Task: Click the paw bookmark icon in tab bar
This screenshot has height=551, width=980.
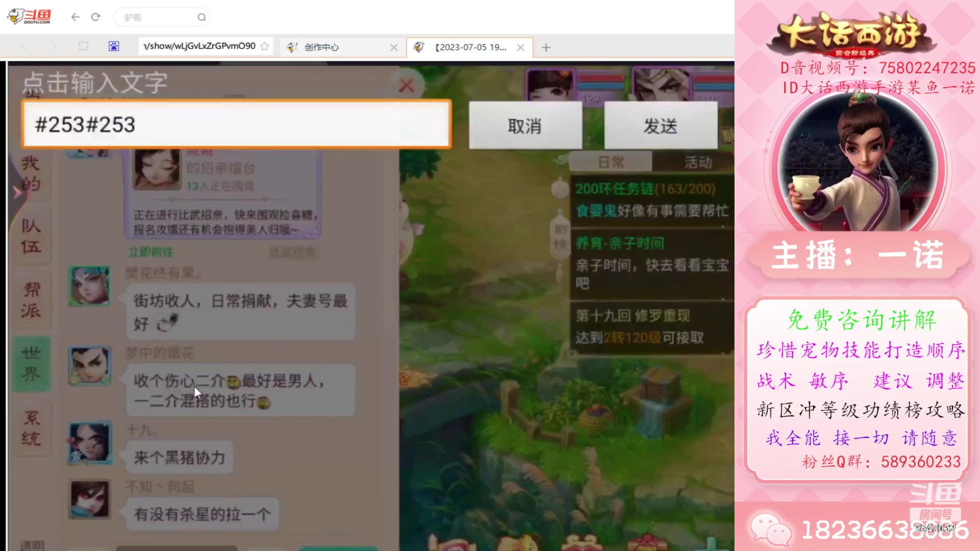Action: (x=114, y=46)
